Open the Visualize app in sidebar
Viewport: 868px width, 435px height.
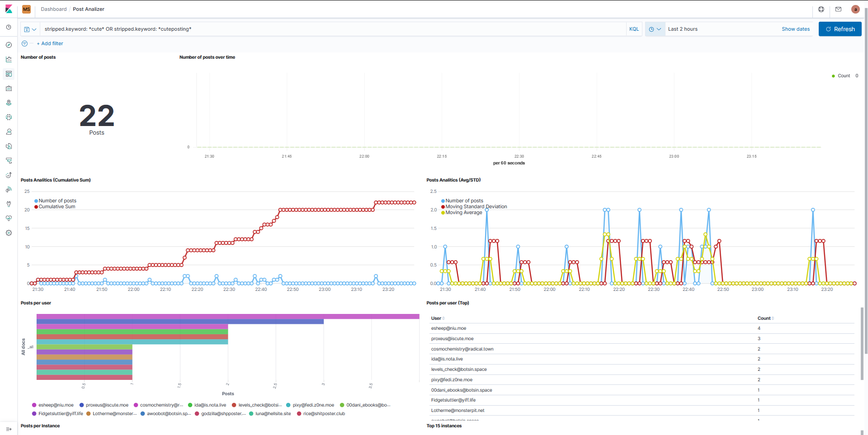9,60
